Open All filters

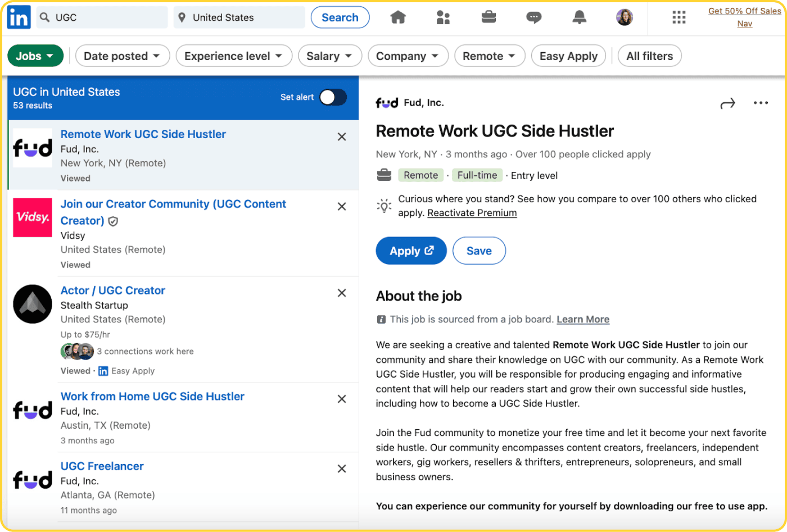[650, 56]
